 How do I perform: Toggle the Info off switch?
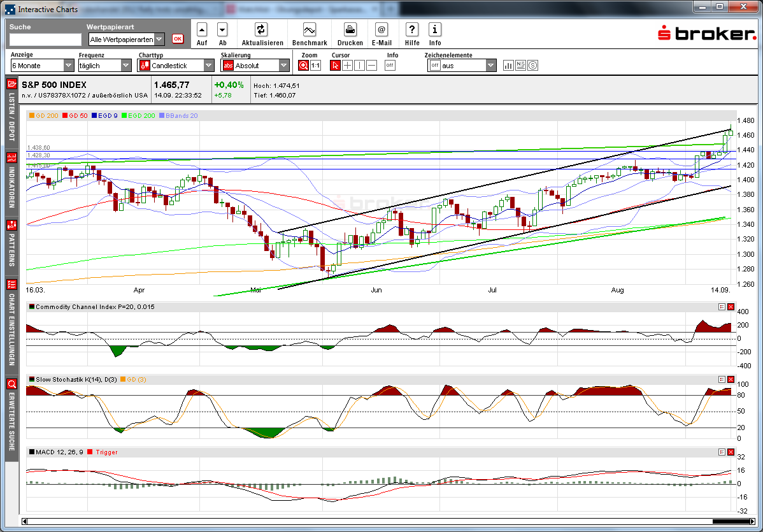coord(390,65)
